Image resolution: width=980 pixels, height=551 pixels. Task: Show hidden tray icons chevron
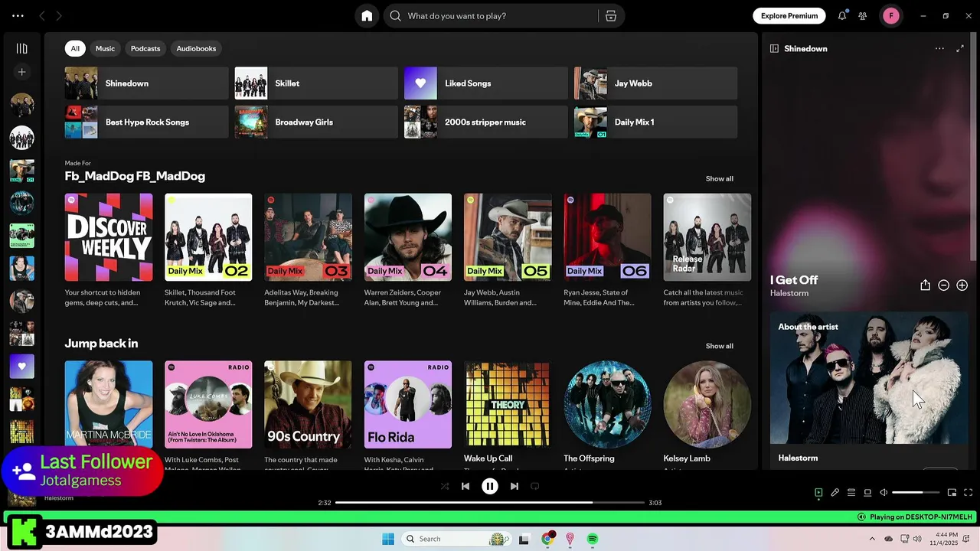point(872,539)
